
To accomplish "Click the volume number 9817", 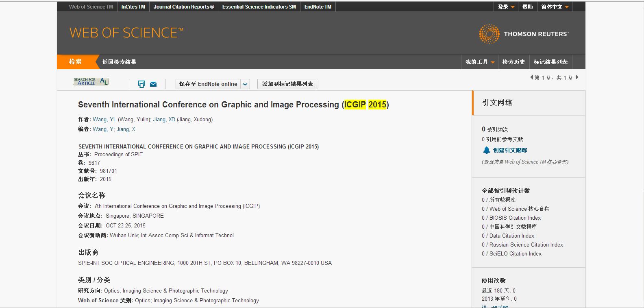I will (x=94, y=163).
